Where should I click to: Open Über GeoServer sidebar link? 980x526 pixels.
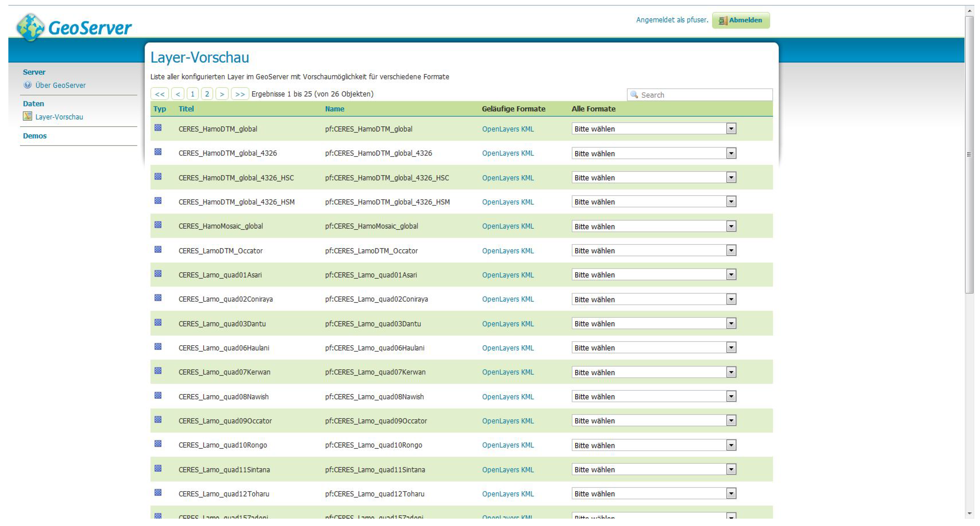pos(60,85)
